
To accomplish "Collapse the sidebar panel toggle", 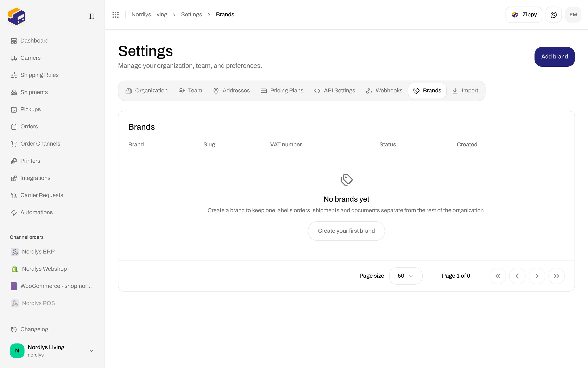I will [91, 16].
